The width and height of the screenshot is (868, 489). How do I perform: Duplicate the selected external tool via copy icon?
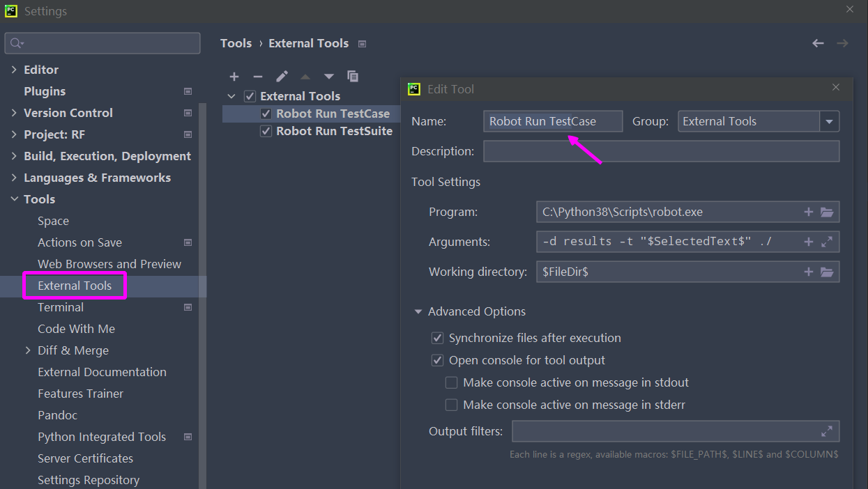click(352, 77)
